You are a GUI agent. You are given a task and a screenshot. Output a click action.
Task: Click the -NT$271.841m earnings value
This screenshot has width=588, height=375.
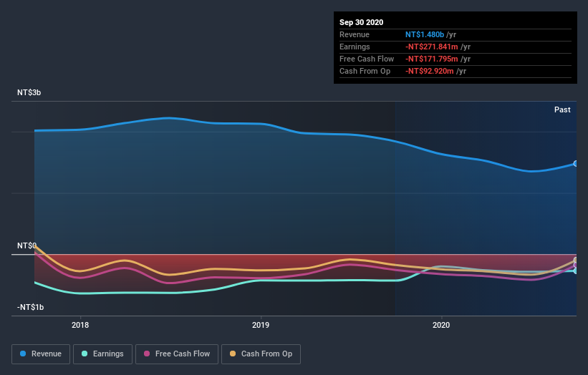[x=432, y=47]
